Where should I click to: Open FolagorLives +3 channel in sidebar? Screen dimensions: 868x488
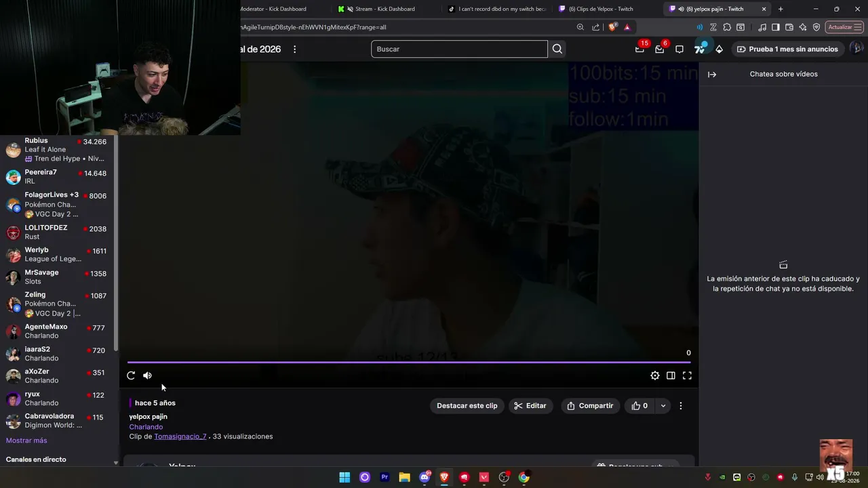57,204
